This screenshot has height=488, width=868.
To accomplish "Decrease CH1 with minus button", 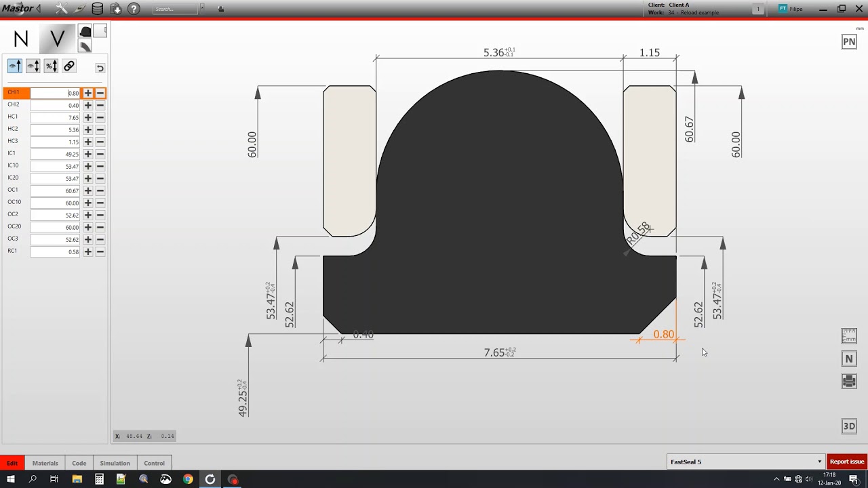I will point(100,93).
